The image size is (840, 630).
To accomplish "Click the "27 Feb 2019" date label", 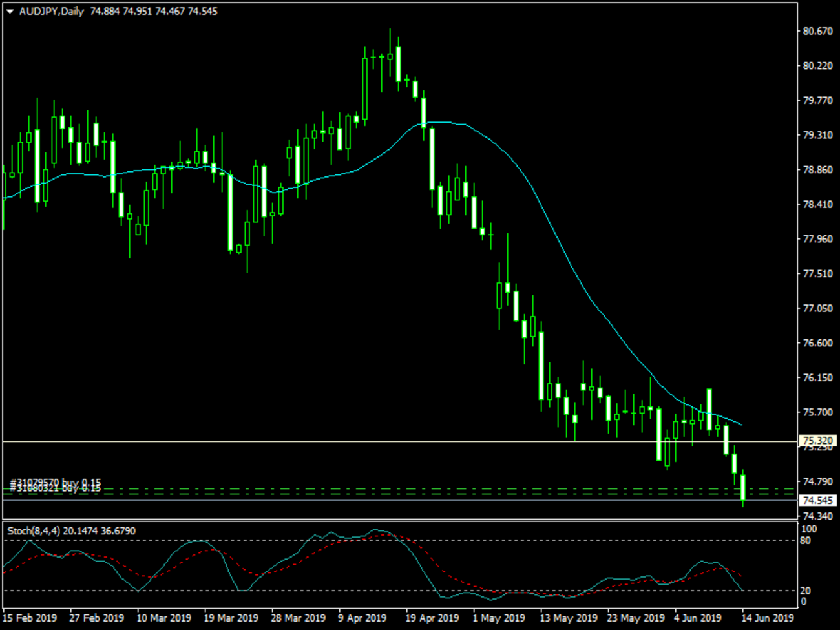I will point(97,618).
